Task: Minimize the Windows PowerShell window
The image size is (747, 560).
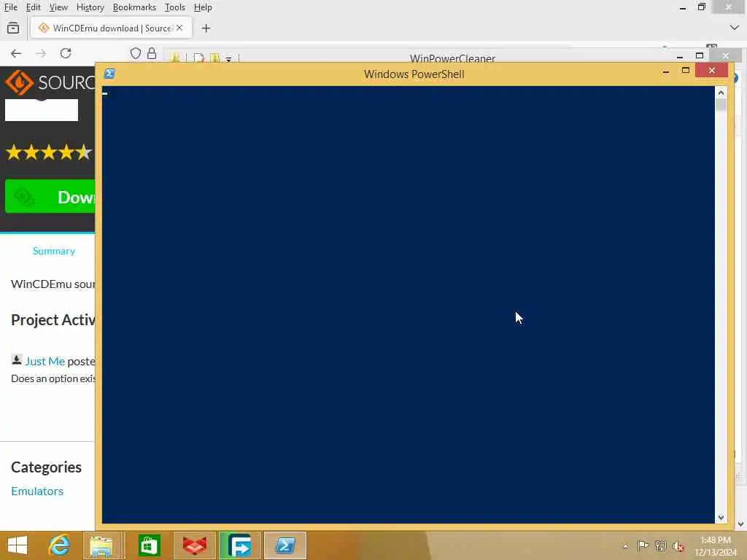Action: point(666,71)
